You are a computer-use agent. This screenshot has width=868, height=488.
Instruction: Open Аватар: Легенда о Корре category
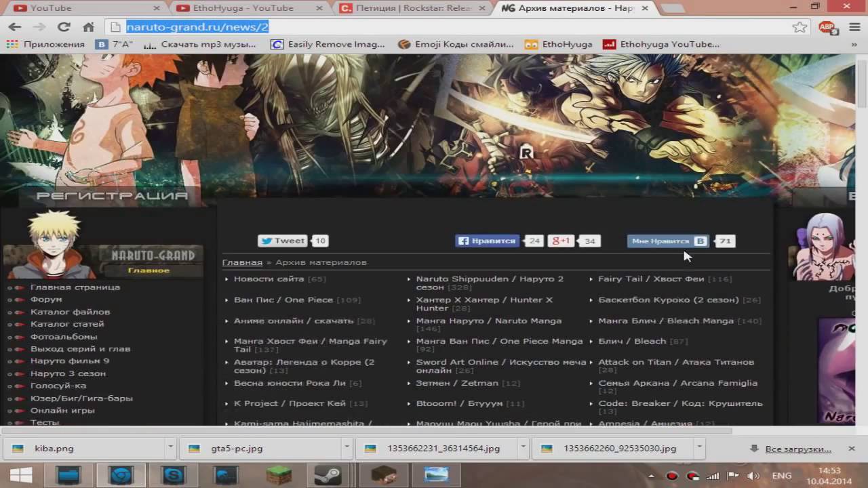(304, 366)
